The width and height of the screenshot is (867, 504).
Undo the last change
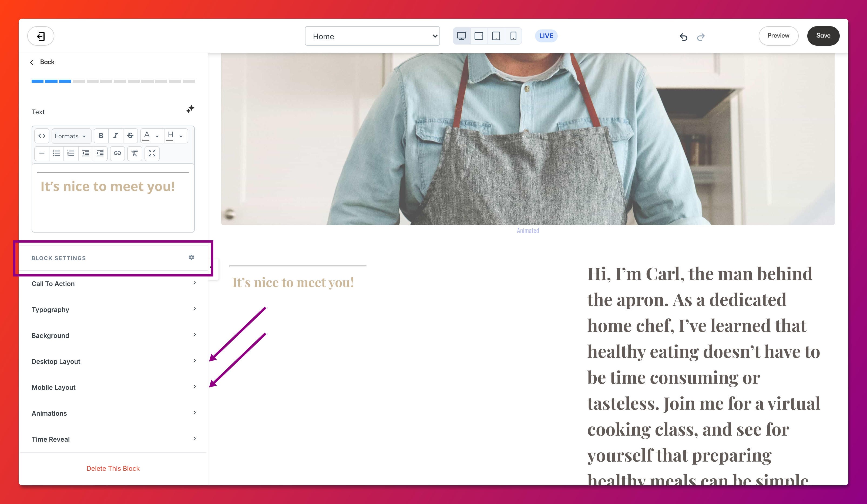[x=683, y=37]
